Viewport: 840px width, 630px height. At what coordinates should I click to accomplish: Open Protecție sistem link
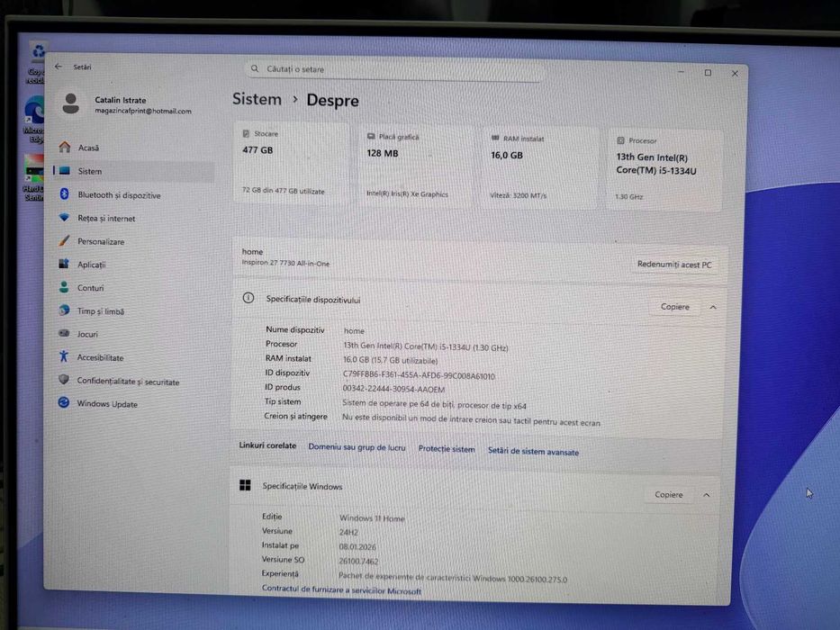(447, 449)
